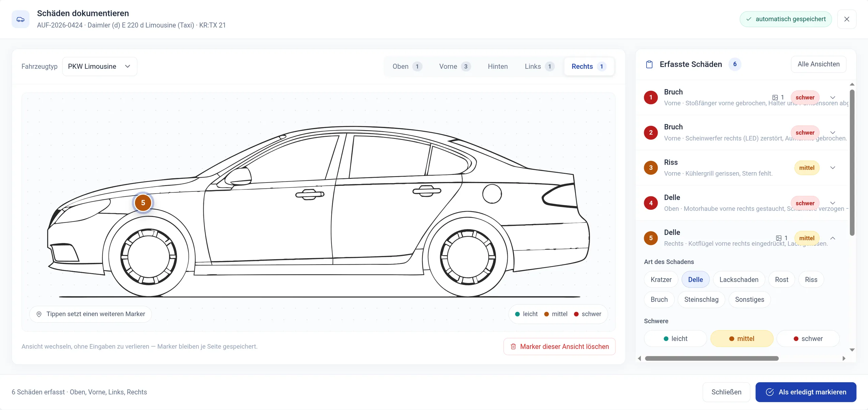Switch to the Oben view tab
This screenshot has width=868, height=410.
click(x=407, y=66)
